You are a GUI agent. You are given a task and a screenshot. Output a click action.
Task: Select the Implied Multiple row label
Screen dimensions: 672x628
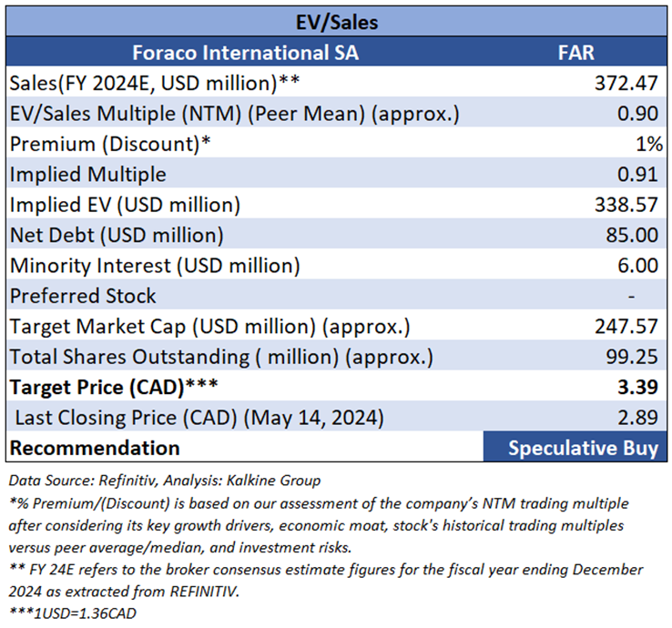point(88,174)
